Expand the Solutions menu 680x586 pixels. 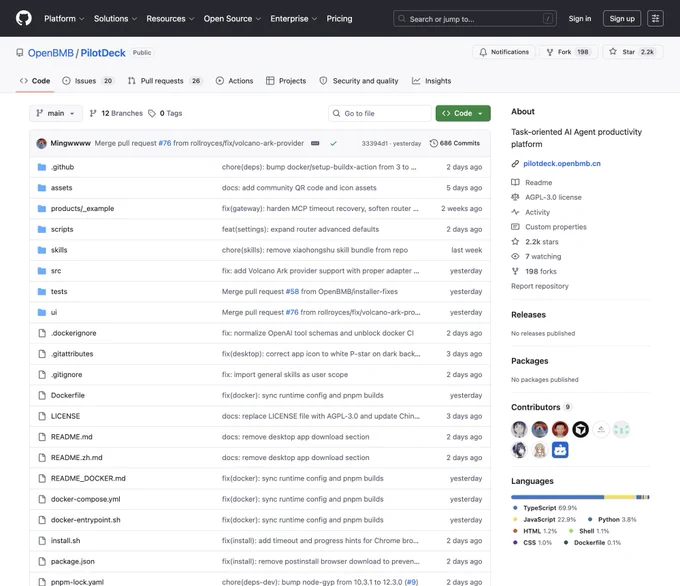pos(115,19)
